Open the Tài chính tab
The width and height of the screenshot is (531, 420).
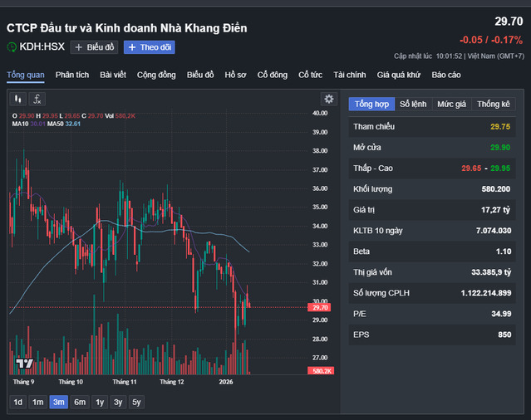click(x=350, y=75)
